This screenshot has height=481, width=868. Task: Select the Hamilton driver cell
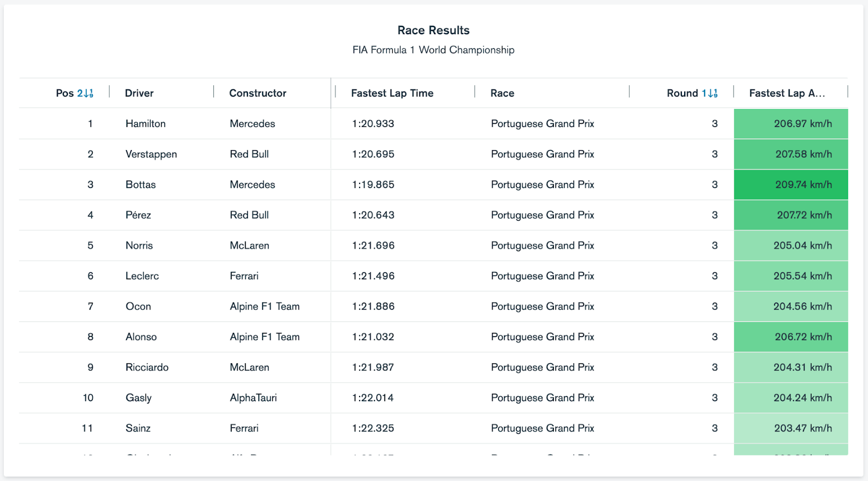pyautogui.click(x=145, y=124)
